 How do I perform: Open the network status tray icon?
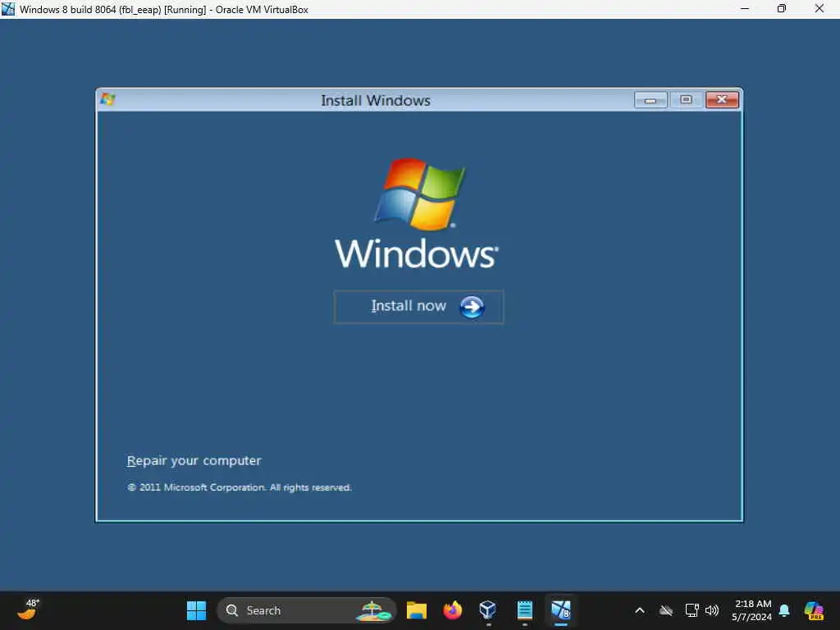point(692,610)
